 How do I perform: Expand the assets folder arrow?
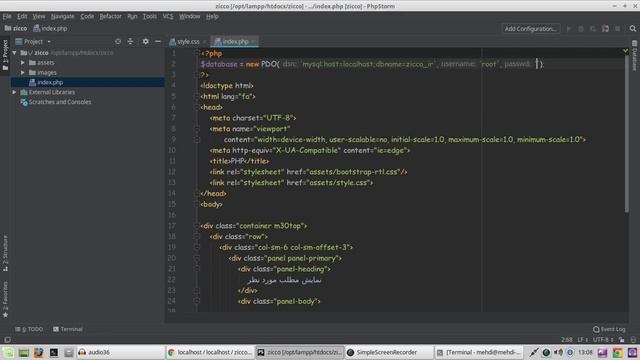click(23, 63)
